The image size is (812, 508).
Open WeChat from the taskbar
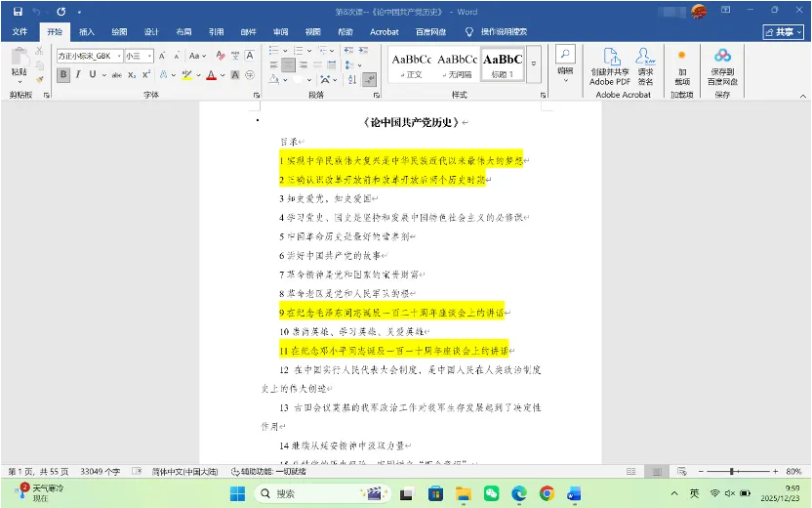pyautogui.click(x=492, y=493)
